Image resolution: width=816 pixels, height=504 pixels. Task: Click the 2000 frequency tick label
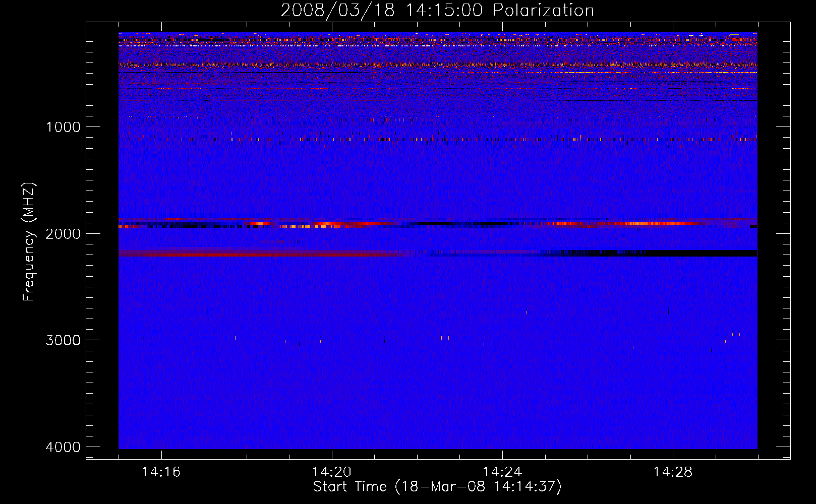[63, 234]
